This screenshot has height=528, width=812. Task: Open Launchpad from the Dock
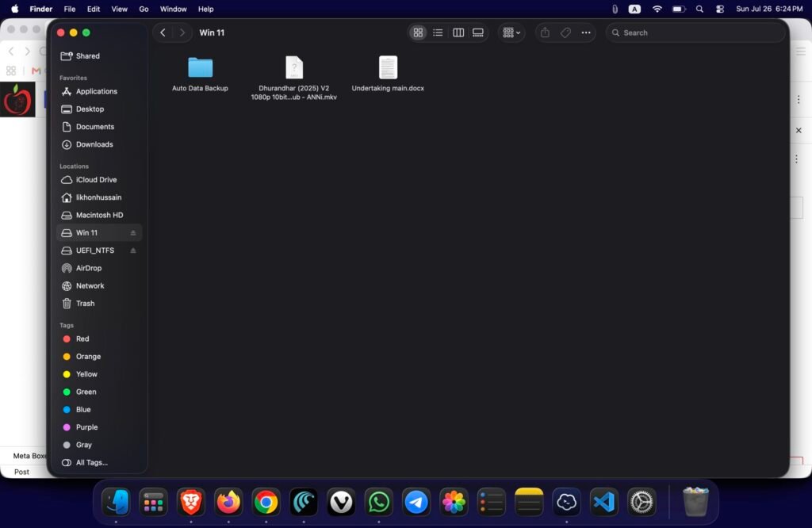pyautogui.click(x=153, y=502)
